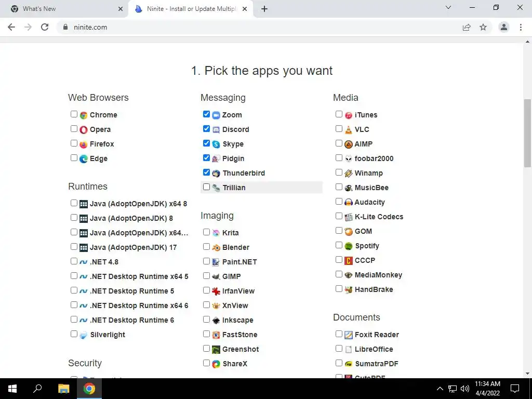This screenshot has height=399, width=532.
Task: Click the Firefox logo icon
Action: [84, 144]
